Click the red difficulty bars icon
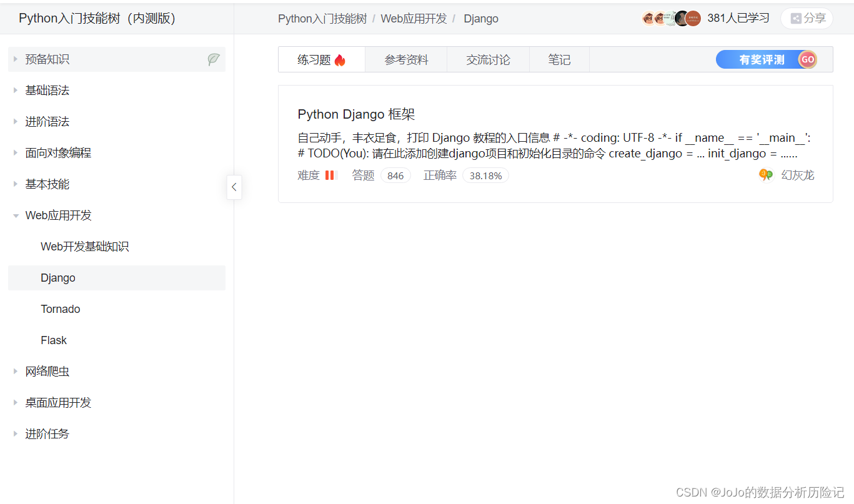Image resolution: width=854 pixels, height=504 pixels. click(330, 175)
